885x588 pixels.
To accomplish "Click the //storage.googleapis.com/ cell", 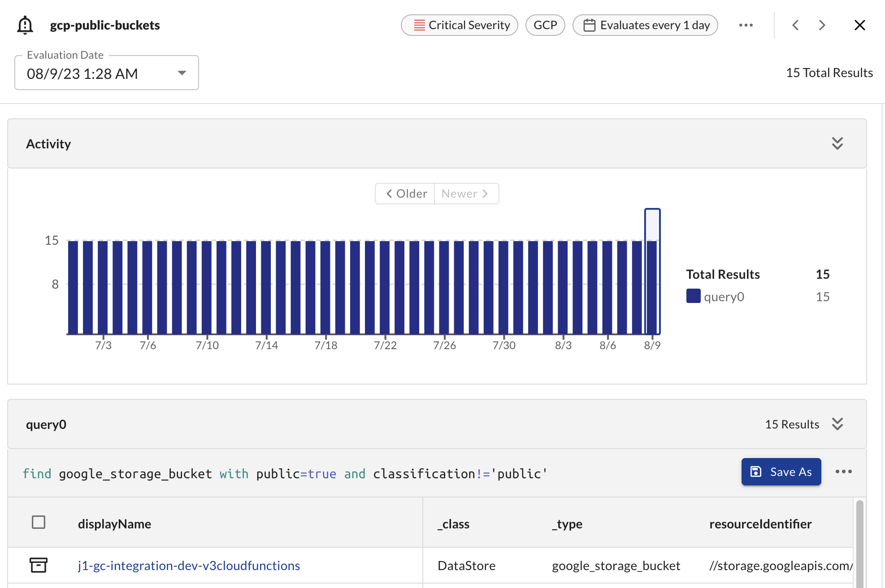I will pos(781,566).
